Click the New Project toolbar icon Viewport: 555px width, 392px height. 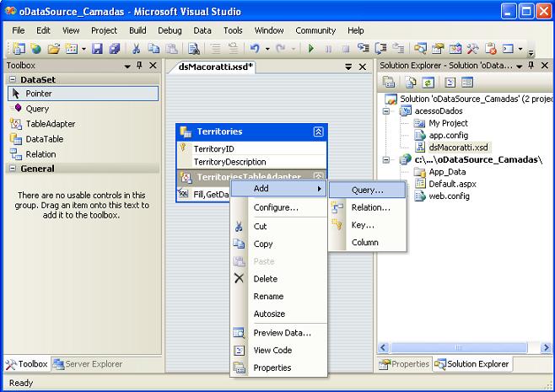point(19,48)
